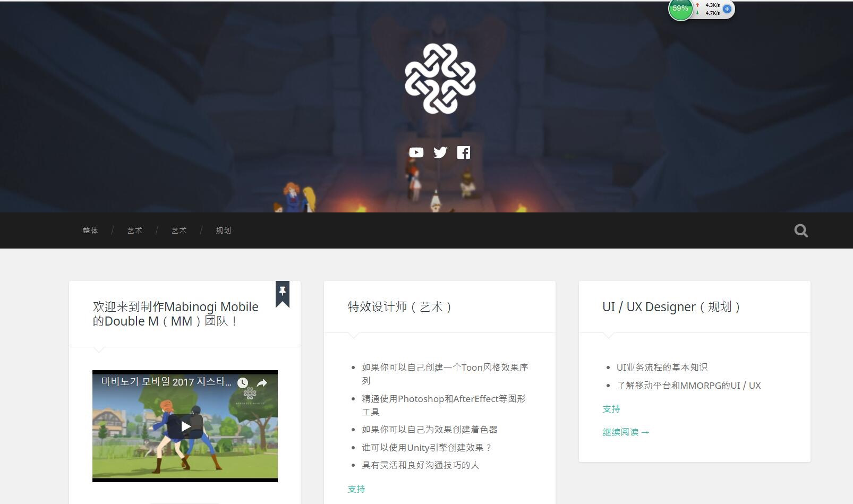Screen dimensions: 853x504
Task: Open the 特效设计师（艺术）post title
Action: 400,307
